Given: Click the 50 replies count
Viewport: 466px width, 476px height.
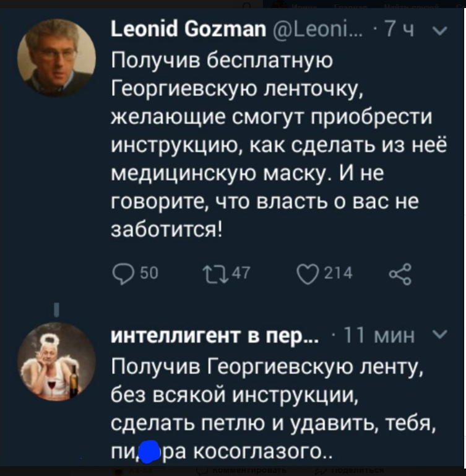Looking at the screenshot, I should (149, 272).
